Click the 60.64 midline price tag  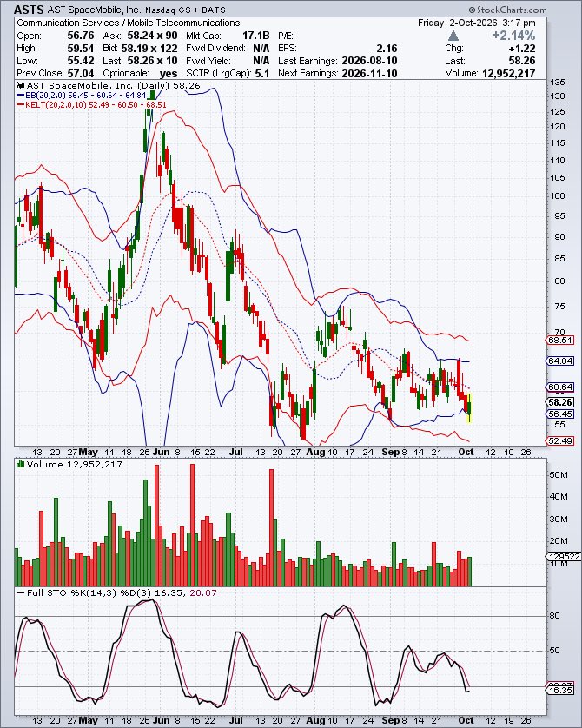coord(560,387)
